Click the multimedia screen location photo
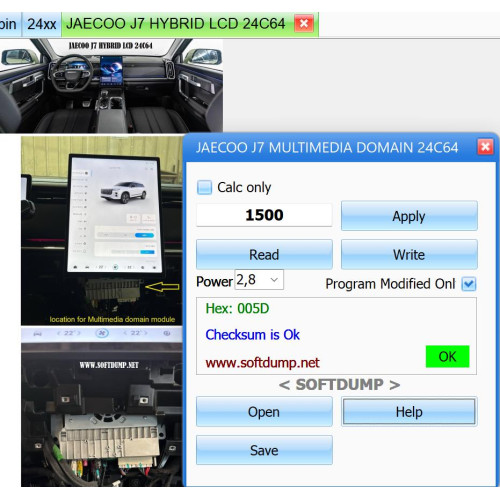Viewport: 500px width, 500px height. [x=102, y=231]
